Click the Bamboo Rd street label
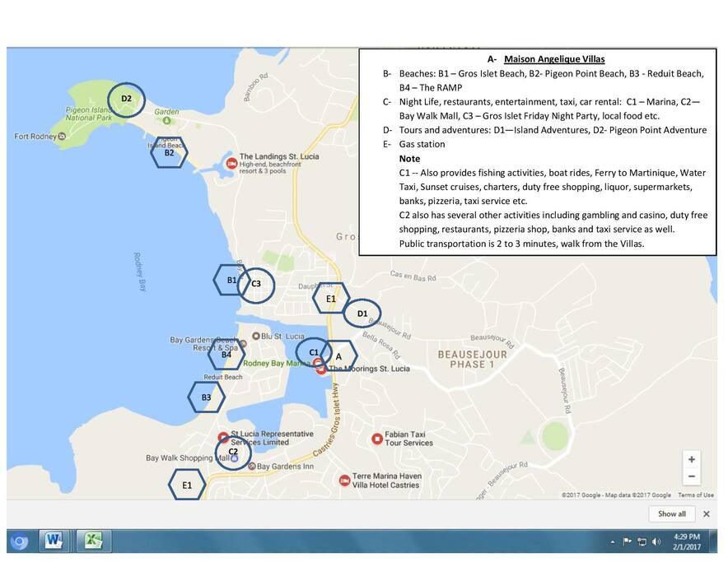This screenshot has height=562, width=728. [256, 86]
